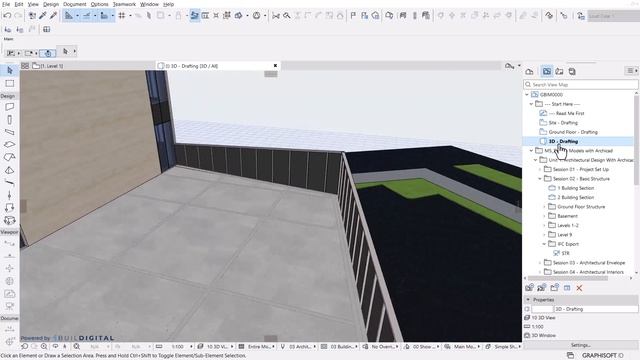
Task: Click the Show Grid icon in toolbar
Action: (x=122, y=16)
